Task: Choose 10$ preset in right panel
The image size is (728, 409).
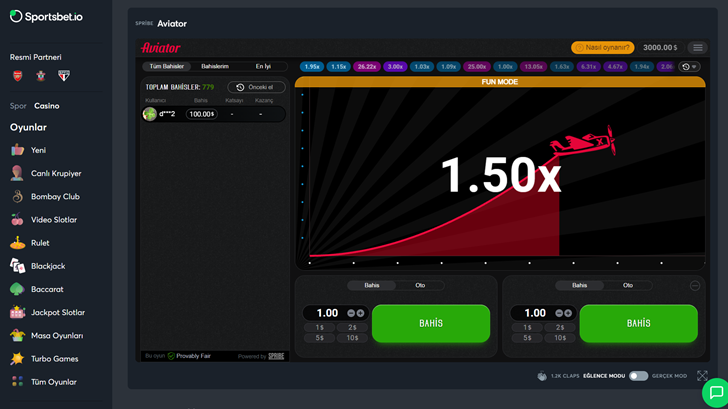Action: [x=560, y=338]
